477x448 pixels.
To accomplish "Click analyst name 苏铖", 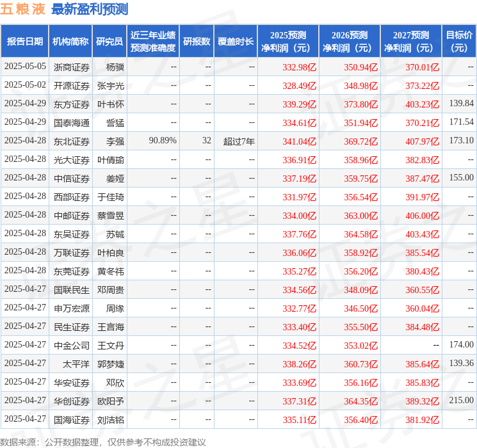I will tap(115, 234).
